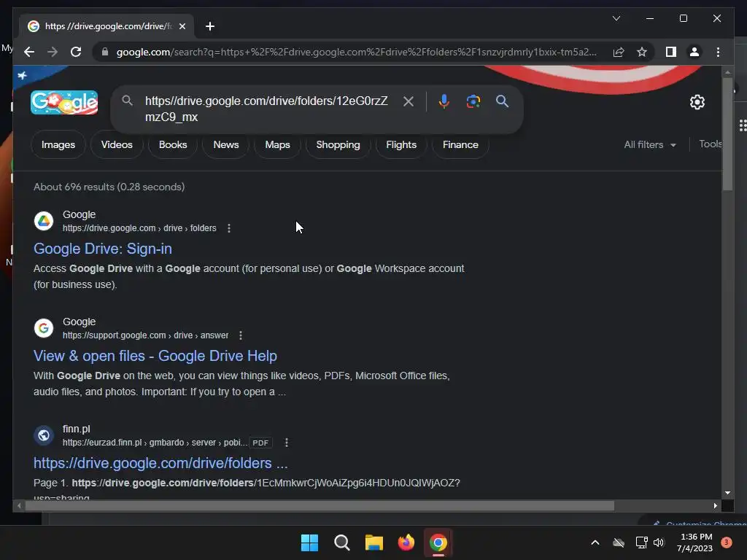The image size is (747, 560).
Task: Filter results by News
Action: pos(226,145)
